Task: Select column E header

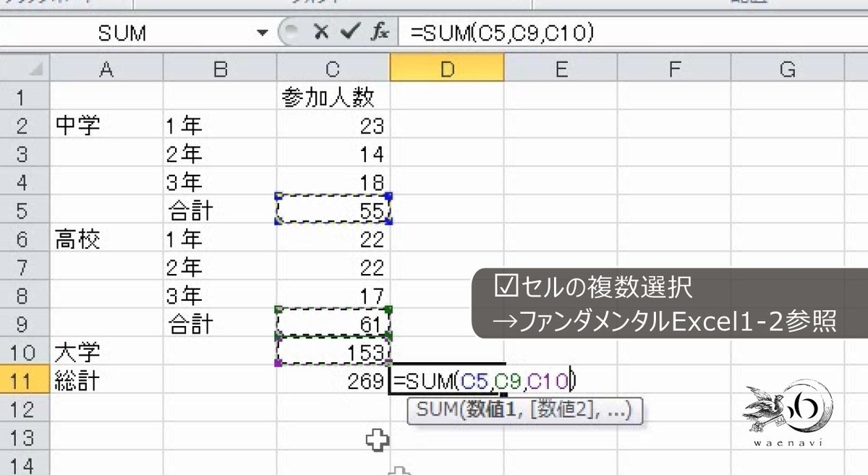Action: 561,69
